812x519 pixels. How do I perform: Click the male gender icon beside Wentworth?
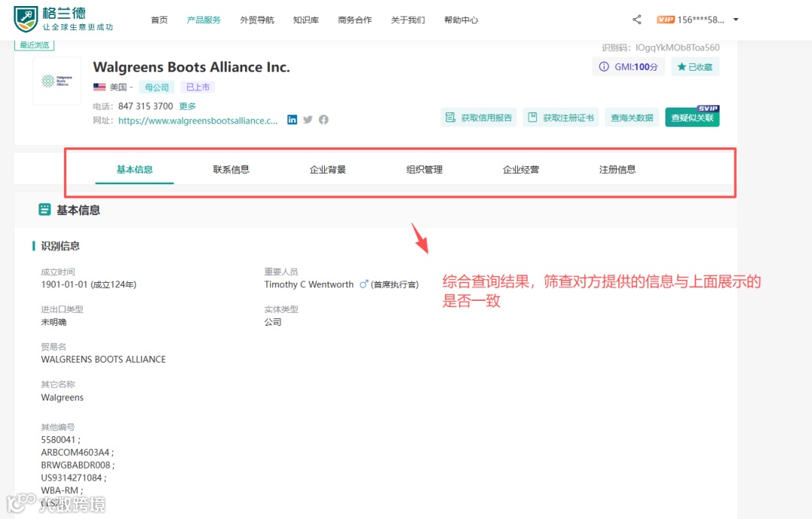364,284
